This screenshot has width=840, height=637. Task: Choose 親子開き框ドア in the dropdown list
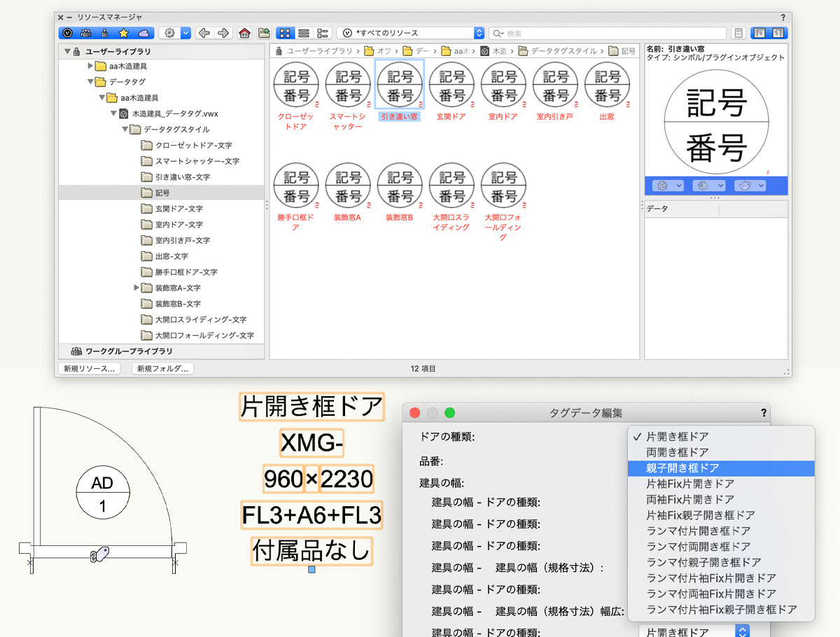click(722, 468)
